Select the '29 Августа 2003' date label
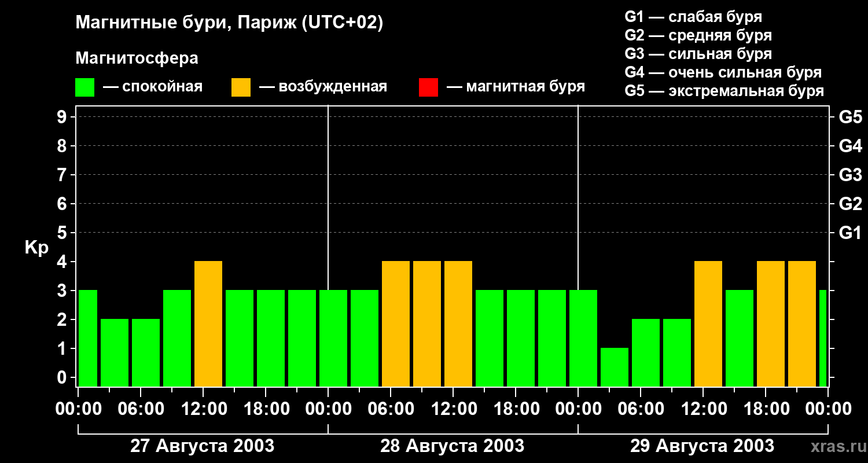This screenshot has height=463, width=868. (x=703, y=446)
